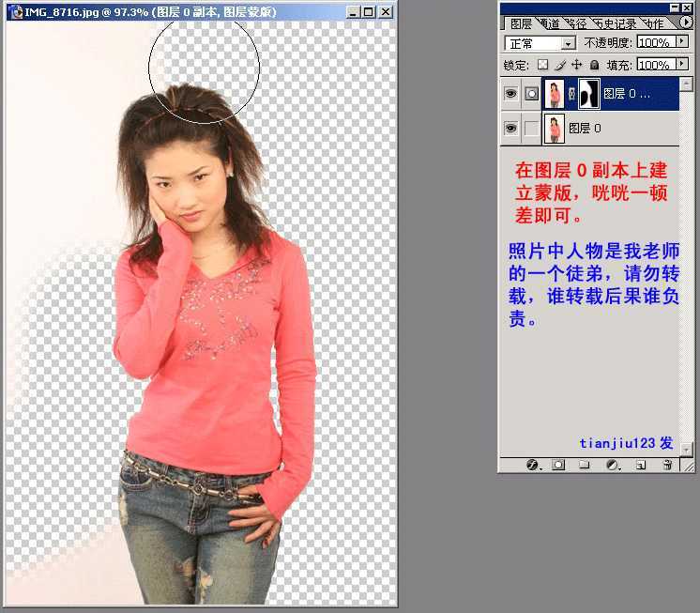
Task: Click the Add layer style icon
Action: [x=532, y=465]
